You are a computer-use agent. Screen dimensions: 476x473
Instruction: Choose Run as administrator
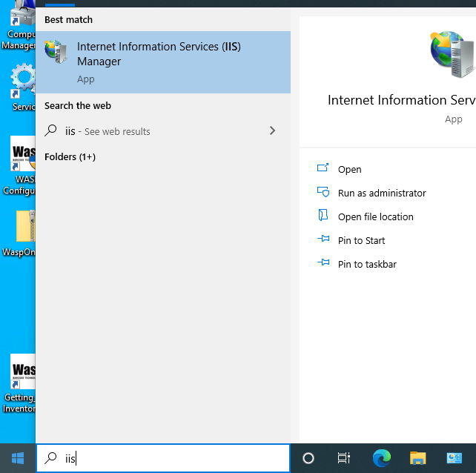click(x=382, y=193)
